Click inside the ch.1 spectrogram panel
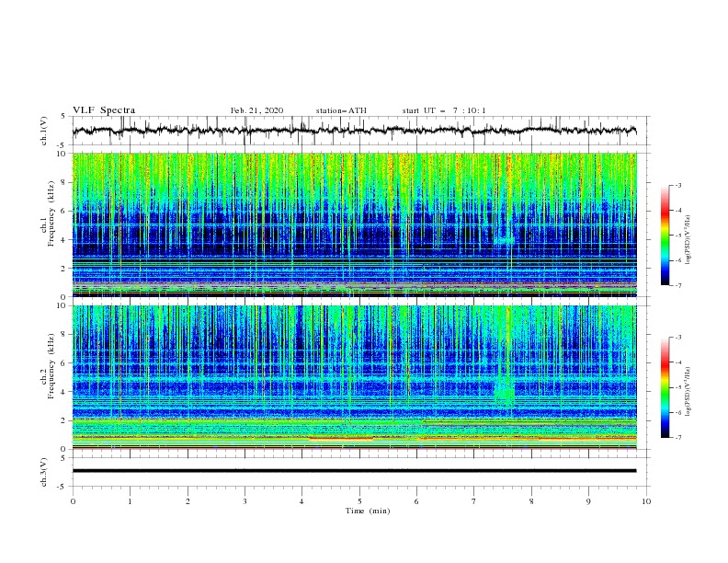The width and height of the screenshot is (728, 563). [x=355, y=224]
